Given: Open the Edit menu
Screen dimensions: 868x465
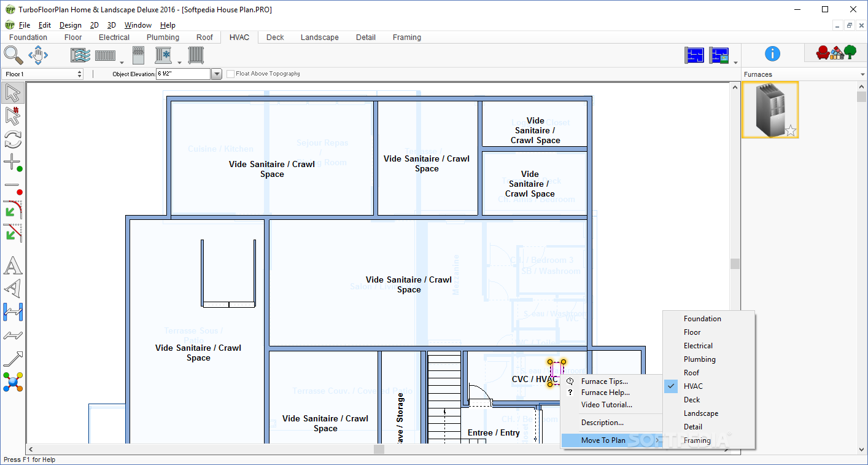Looking at the screenshot, I should click(45, 25).
